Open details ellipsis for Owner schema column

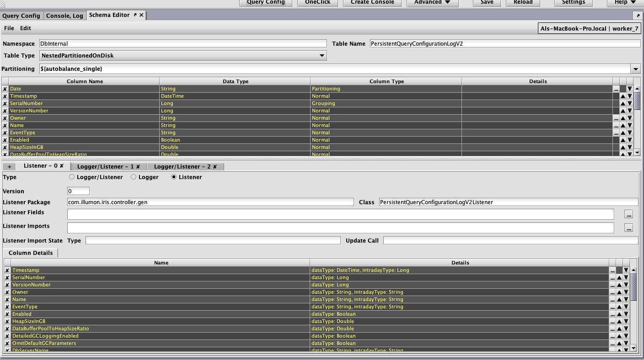[616, 118]
